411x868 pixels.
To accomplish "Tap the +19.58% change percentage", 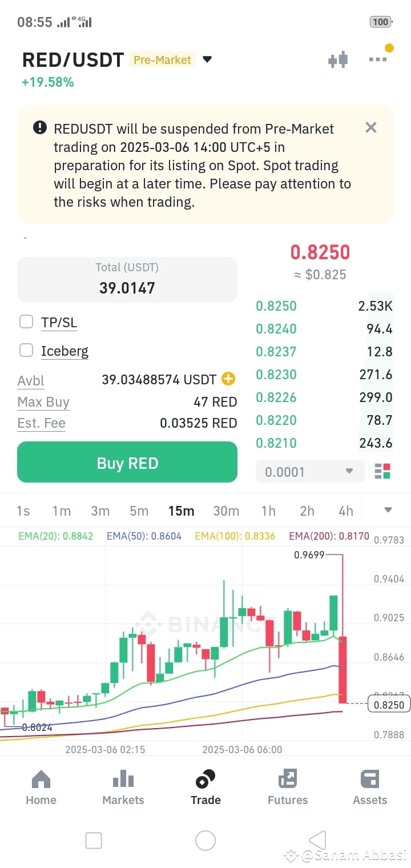I will [x=48, y=82].
